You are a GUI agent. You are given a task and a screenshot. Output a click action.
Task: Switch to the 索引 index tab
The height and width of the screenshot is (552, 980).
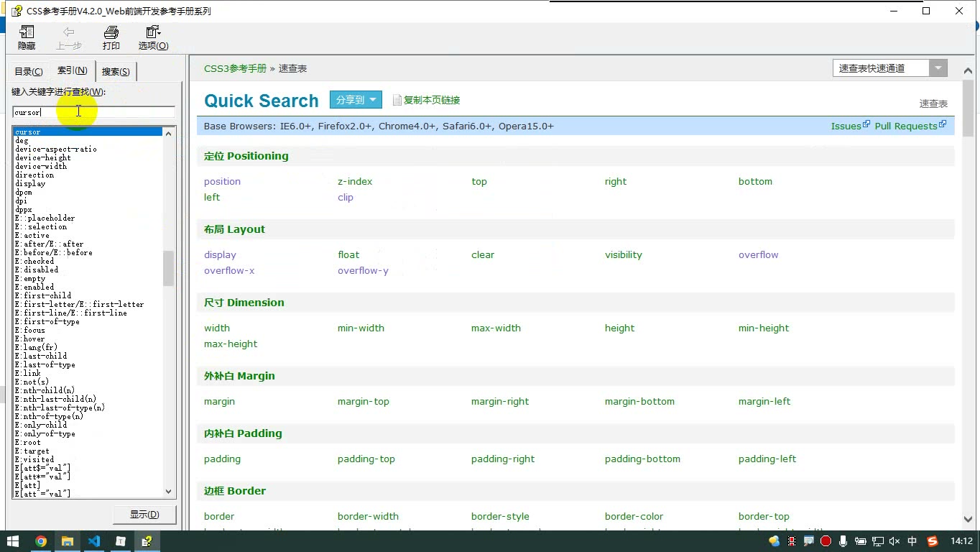tap(73, 70)
